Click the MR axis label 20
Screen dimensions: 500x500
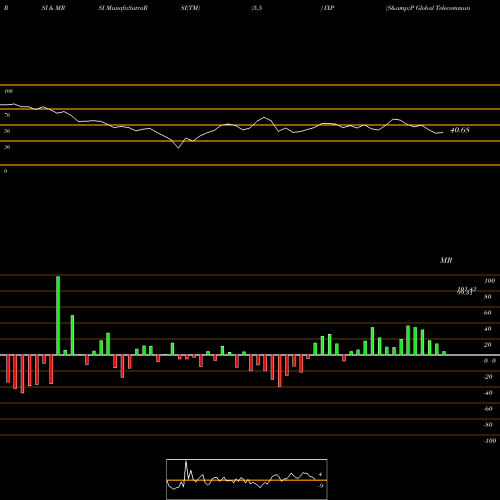coord(488,345)
